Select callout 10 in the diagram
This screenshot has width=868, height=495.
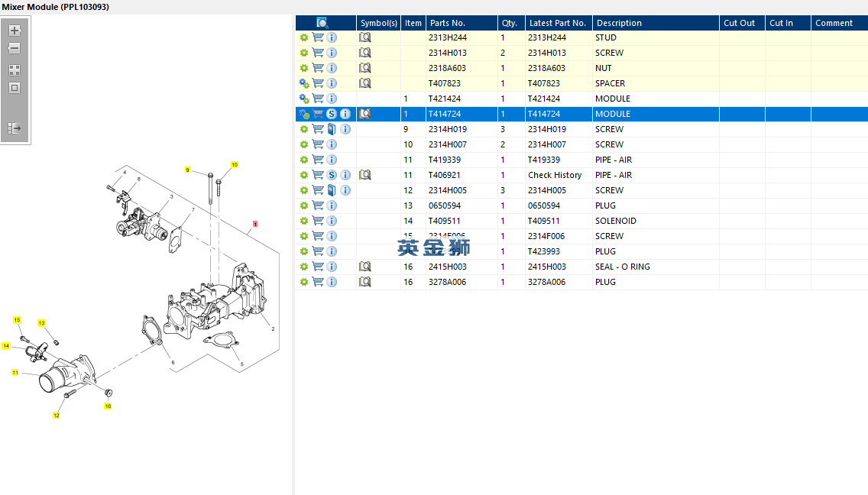click(x=235, y=164)
